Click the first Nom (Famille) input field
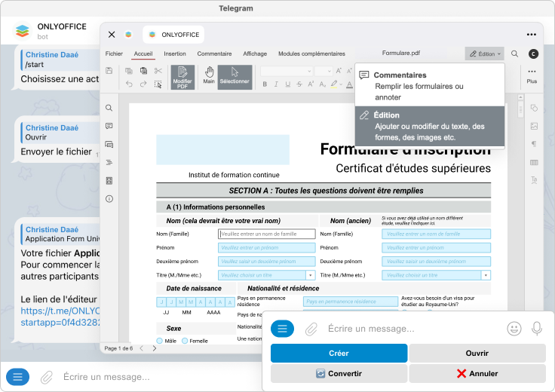Screen dimensions: 555x392 (266, 234)
